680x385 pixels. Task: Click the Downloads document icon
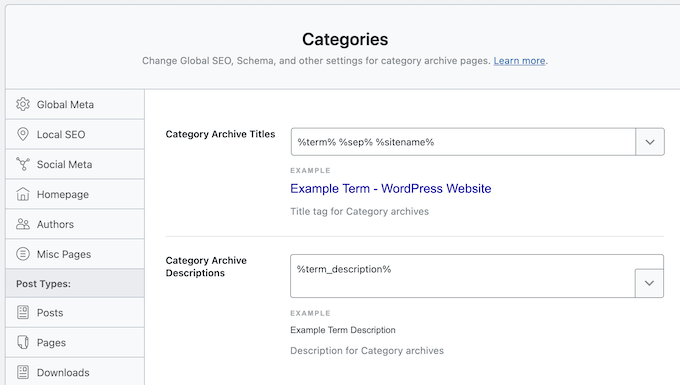[x=23, y=372]
